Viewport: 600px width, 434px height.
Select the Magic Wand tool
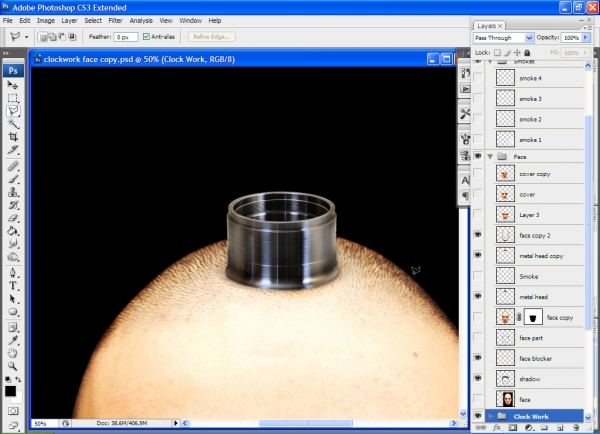(x=13, y=124)
